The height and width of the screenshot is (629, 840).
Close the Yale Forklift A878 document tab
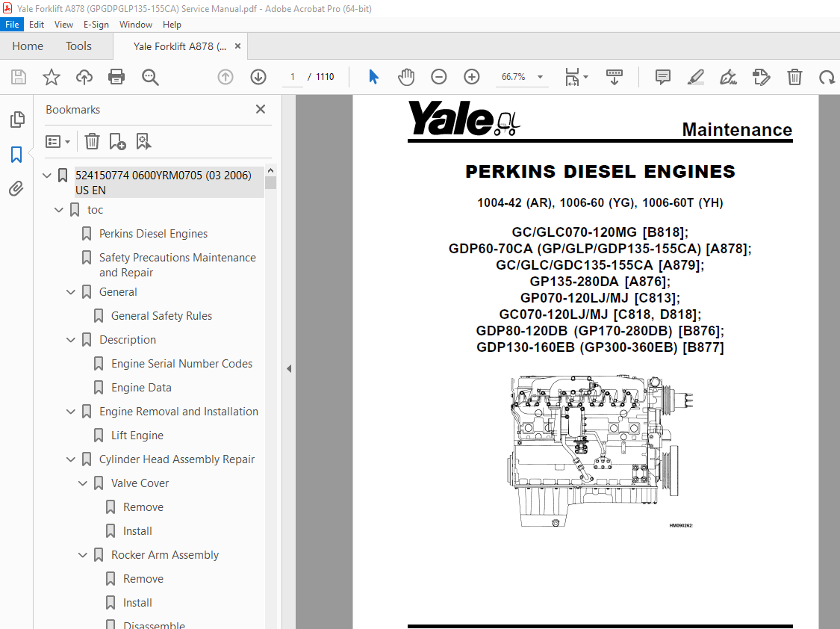[238, 46]
